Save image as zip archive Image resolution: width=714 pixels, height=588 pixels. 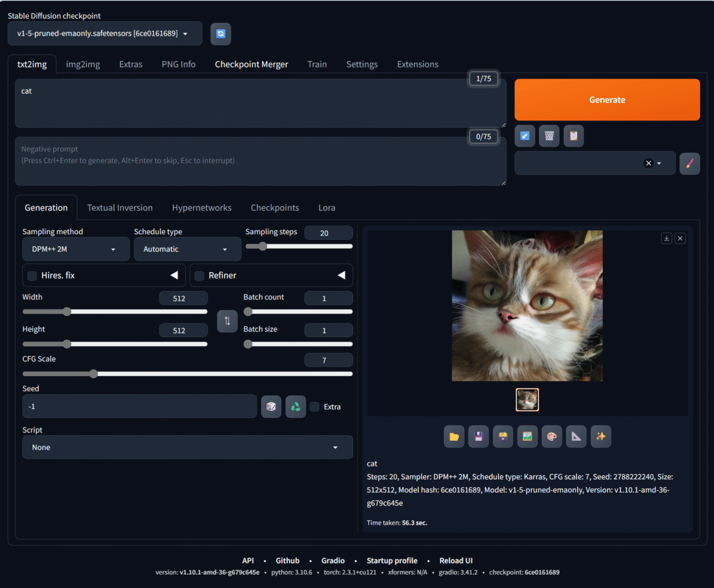(x=503, y=436)
